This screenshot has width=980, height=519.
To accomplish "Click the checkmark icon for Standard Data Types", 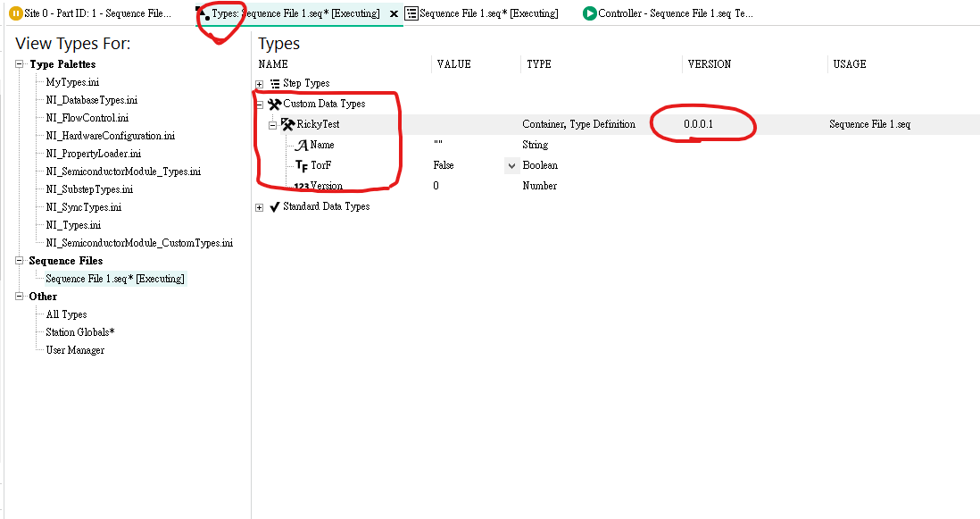I will pos(274,207).
